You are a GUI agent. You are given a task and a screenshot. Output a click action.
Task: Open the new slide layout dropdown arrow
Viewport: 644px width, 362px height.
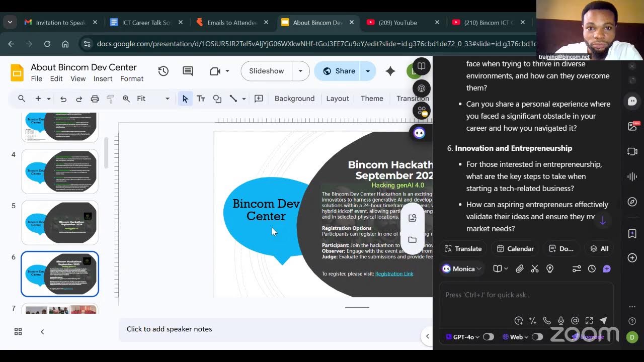(49, 99)
